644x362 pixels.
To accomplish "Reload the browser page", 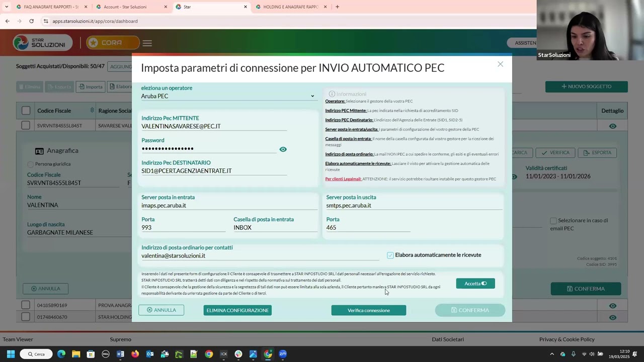I will (31, 21).
